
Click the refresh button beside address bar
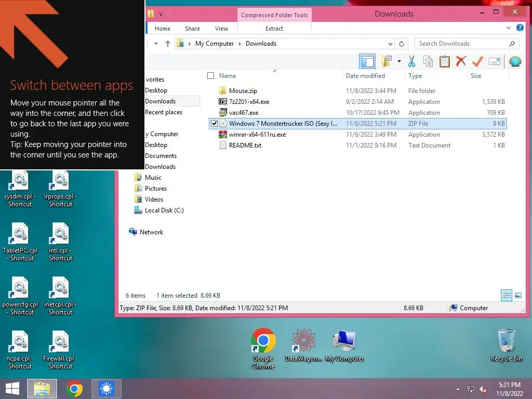402,44
